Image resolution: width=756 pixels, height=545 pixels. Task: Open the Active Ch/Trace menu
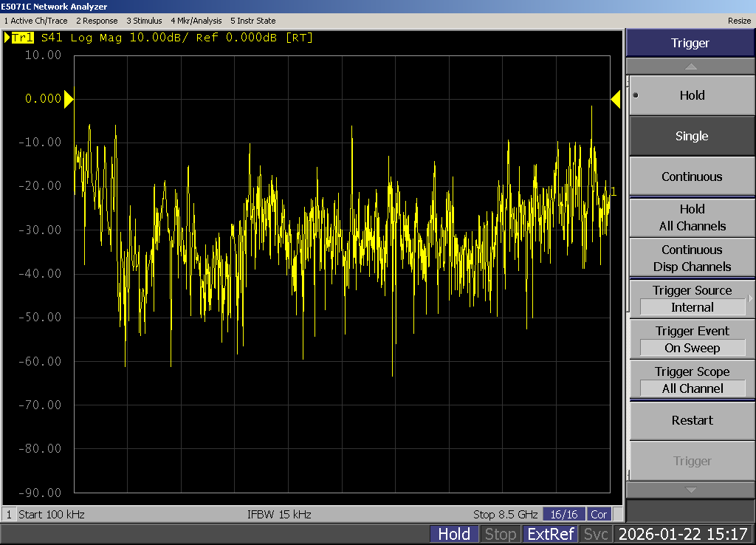[35, 21]
